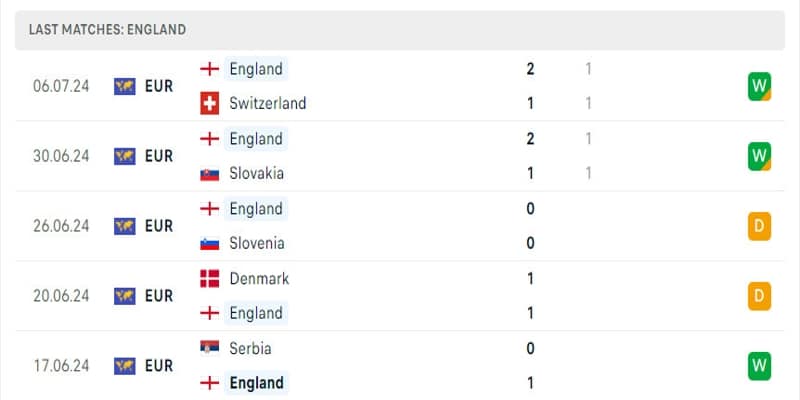Click the W result badge for Serbia match
Image resolution: width=800 pixels, height=400 pixels.
tap(759, 366)
